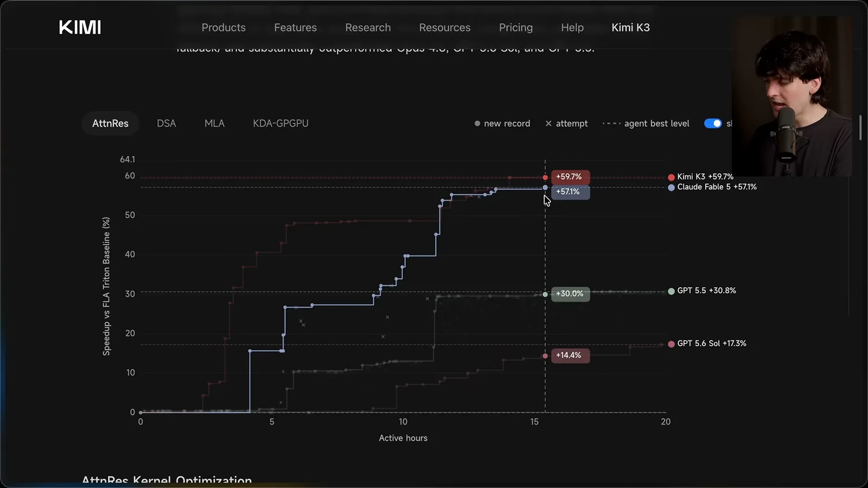This screenshot has height=488, width=868.
Task: Click the page scrollbar thumb
Action: pyautogui.click(x=860, y=128)
